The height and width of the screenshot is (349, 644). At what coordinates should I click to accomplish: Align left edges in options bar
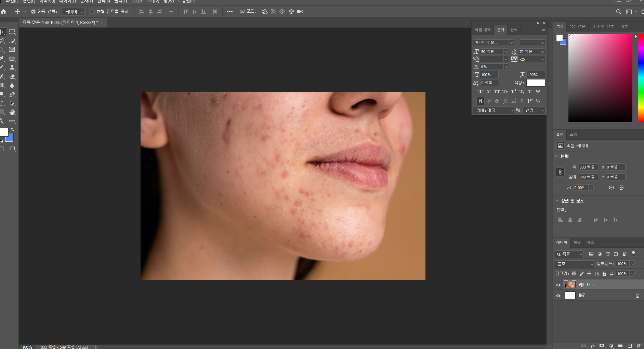pos(142,12)
